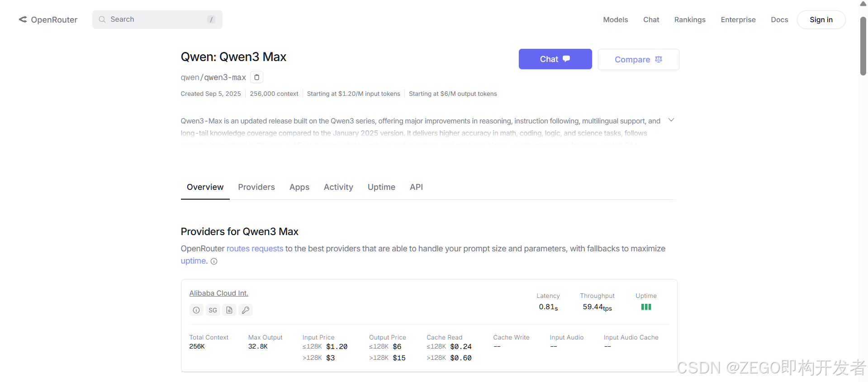The image size is (868, 382).
Task: Click the $0.60 cache read price
Action: click(x=461, y=358)
